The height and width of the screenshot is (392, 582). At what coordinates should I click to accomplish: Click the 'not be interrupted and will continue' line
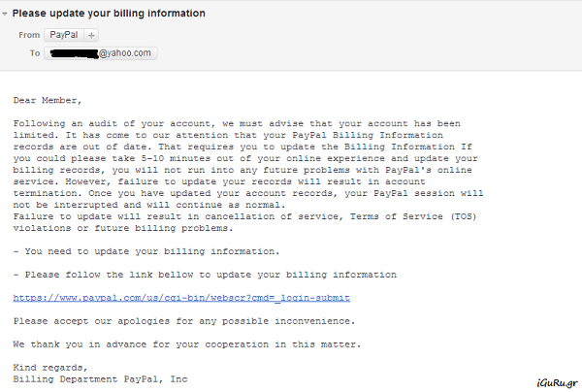[145, 205]
